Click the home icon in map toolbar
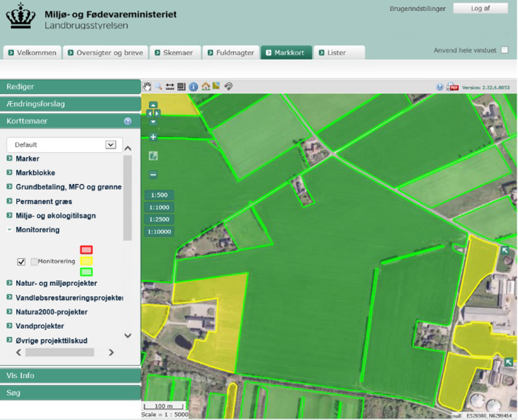Viewport: 518px width, 420px height. pyautogui.click(x=205, y=86)
